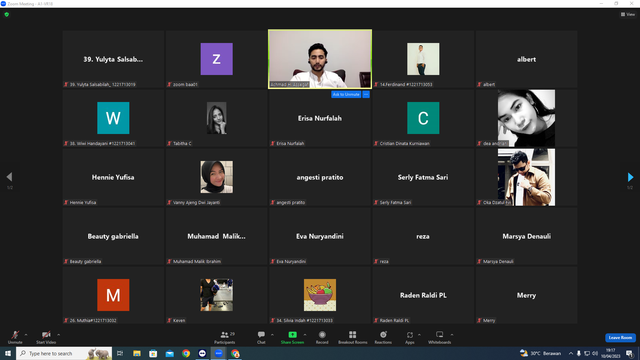The width and height of the screenshot is (640, 360).
Task: Select the Wiwi Handayani tile avatar
Action: tap(113, 118)
